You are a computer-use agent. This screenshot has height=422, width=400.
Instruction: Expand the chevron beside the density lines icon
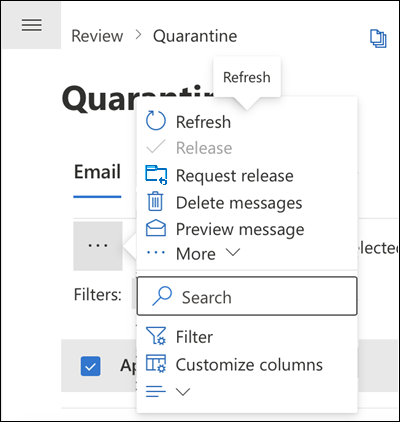point(183,392)
